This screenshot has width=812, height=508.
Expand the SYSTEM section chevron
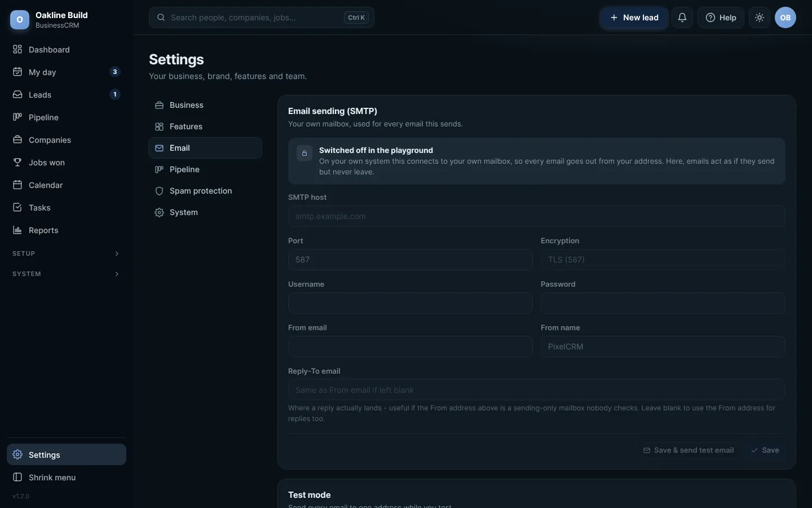pyautogui.click(x=117, y=274)
